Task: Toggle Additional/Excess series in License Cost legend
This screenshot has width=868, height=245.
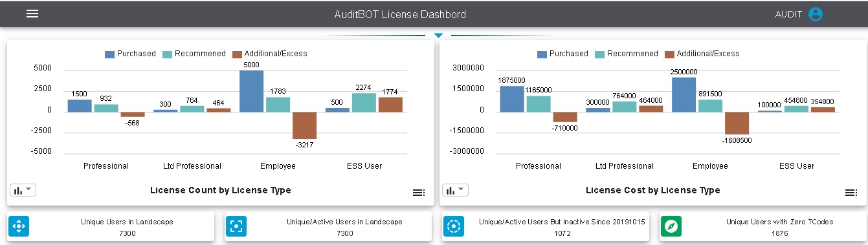Action: pos(702,54)
